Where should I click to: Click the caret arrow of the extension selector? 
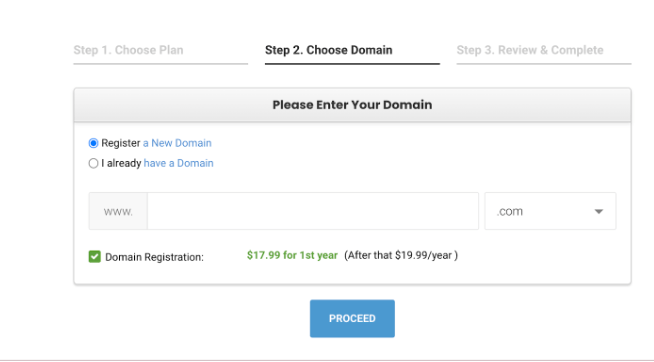click(x=599, y=211)
